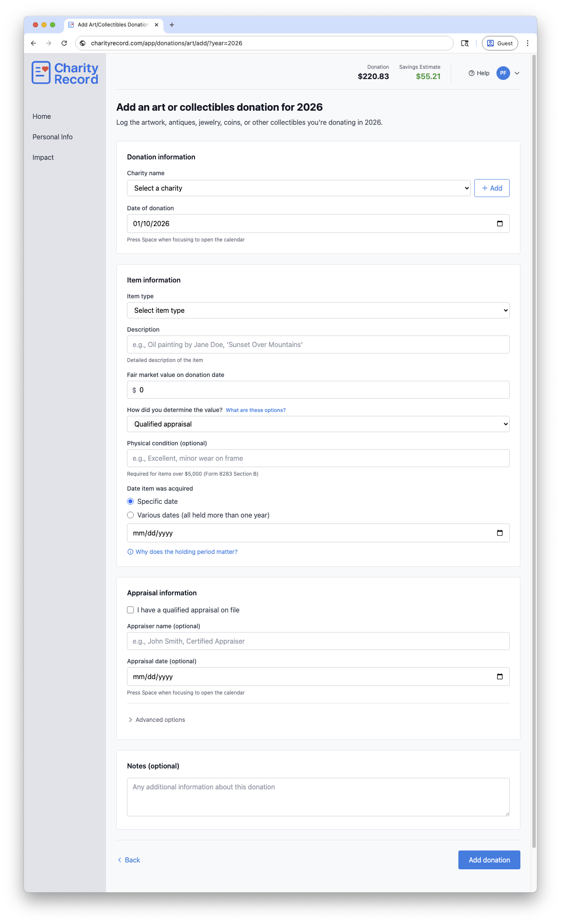Click the Description text field
This screenshot has width=561, height=924.
pos(318,344)
